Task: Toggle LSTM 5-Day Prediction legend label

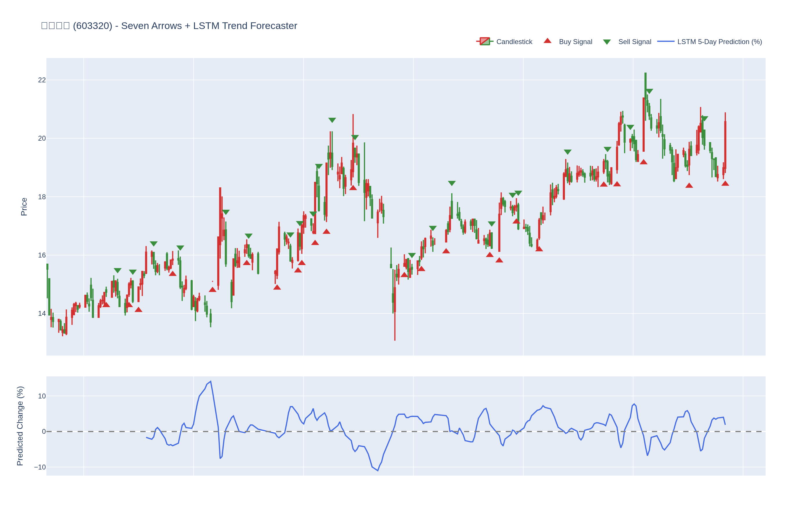Action: coord(719,42)
